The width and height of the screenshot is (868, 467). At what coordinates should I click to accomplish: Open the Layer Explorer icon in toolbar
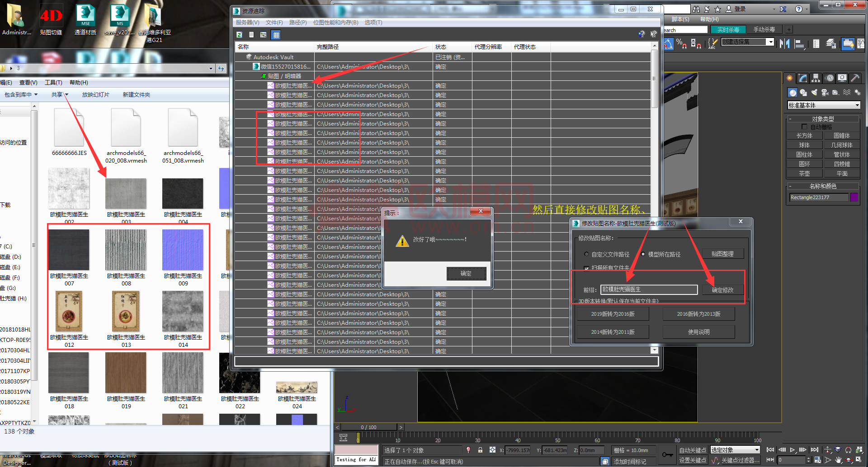pyautogui.click(x=831, y=43)
